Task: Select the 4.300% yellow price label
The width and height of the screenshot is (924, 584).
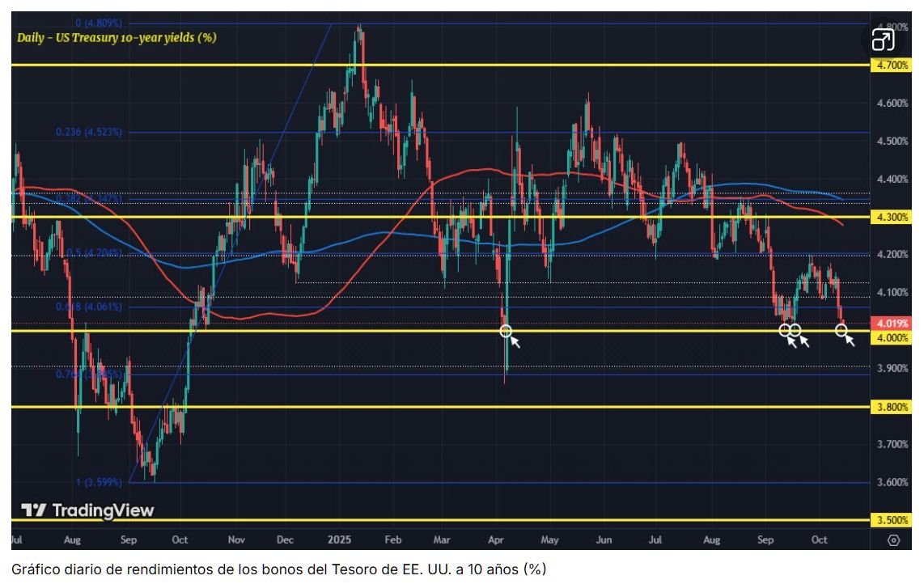Action: [892, 217]
